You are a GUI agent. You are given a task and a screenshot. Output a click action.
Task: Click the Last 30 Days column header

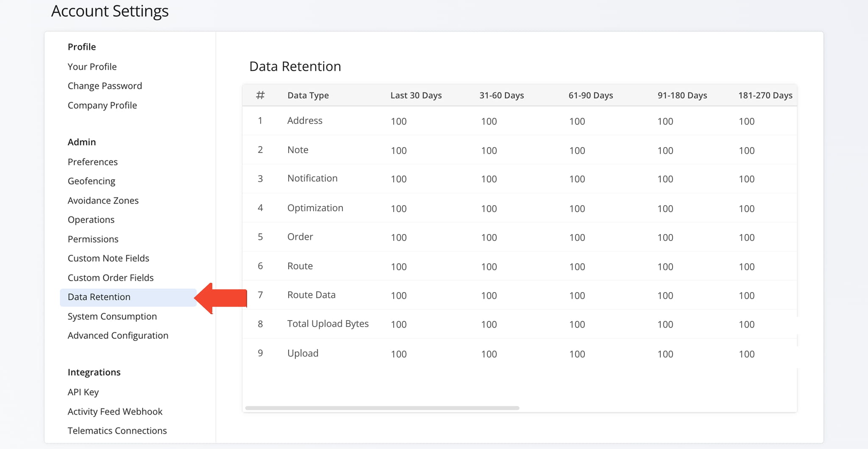[x=416, y=95]
